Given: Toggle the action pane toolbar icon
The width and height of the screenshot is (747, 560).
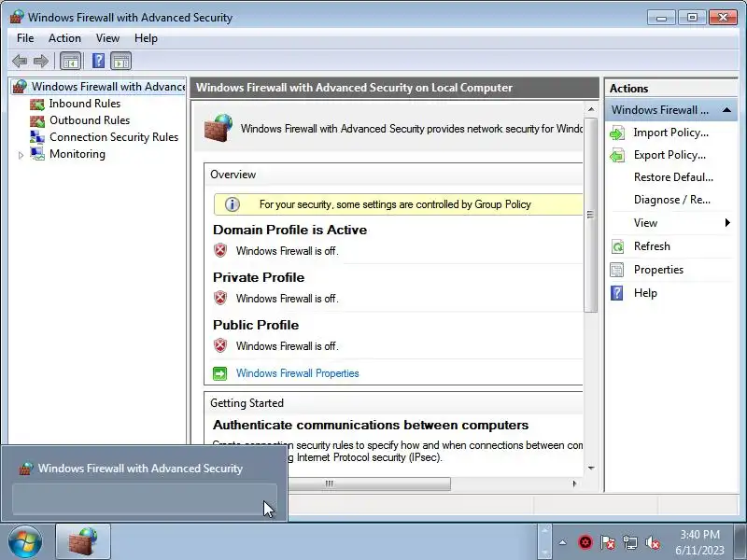Looking at the screenshot, I should tap(121, 61).
